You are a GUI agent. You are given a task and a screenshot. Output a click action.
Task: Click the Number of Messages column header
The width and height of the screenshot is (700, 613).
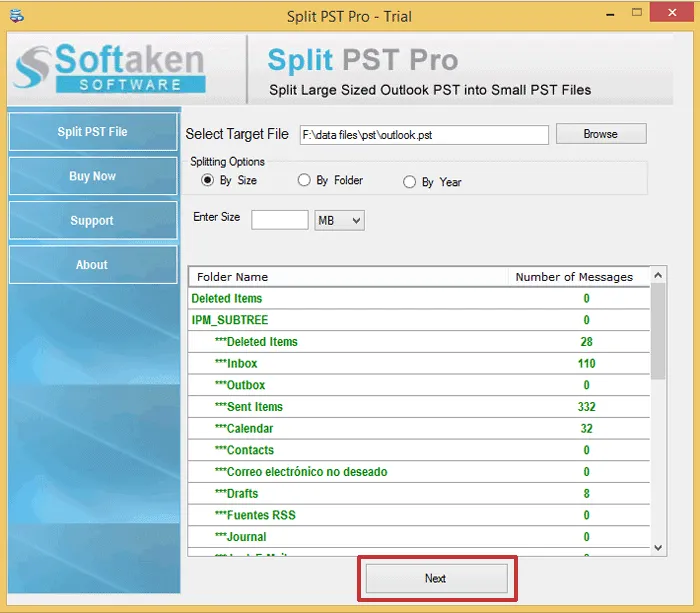pyautogui.click(x=579, y=277)
